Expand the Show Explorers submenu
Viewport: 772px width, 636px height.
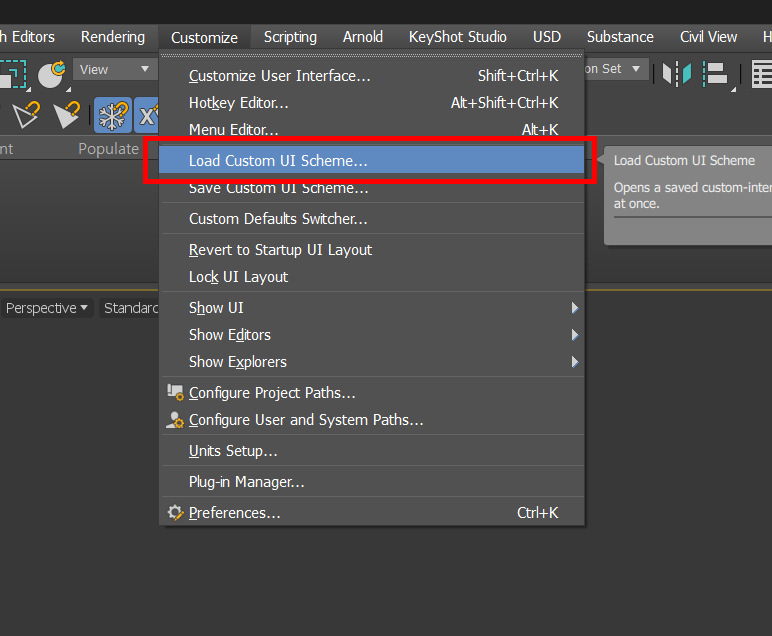click(x=372, y=362)
